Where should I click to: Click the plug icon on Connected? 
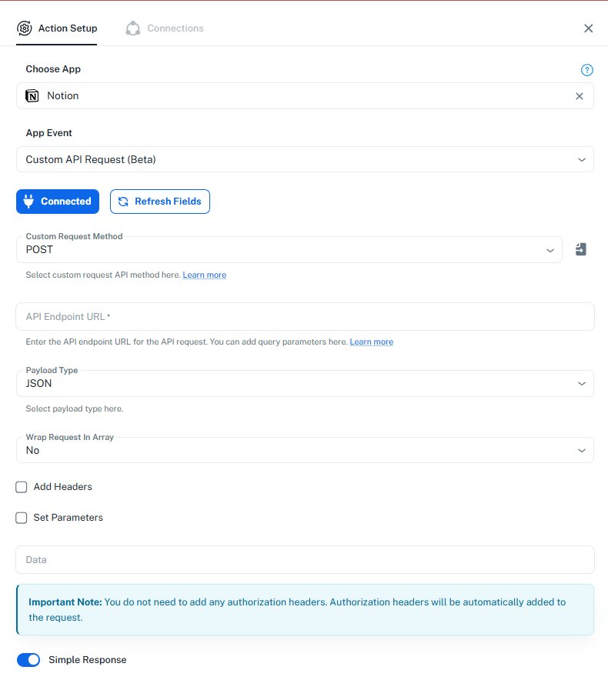[29, 202]
